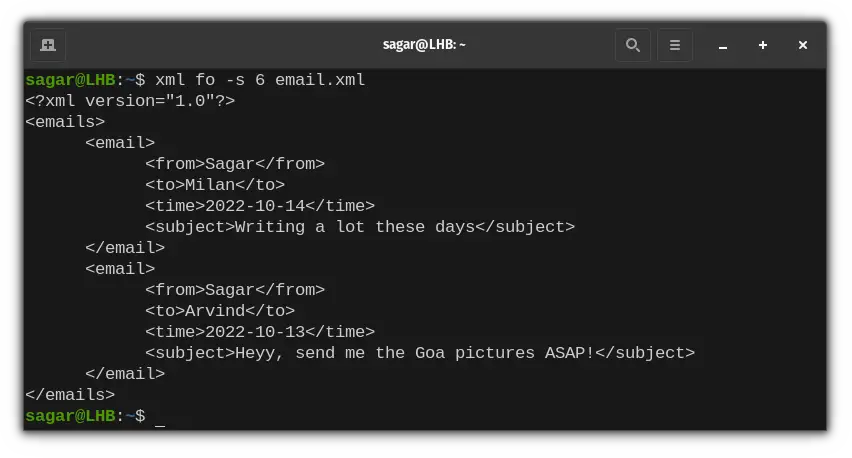This screenshot has height=458, width=852.
Task: Maximize the terminal window with plus icon
Action: (763, 45)
